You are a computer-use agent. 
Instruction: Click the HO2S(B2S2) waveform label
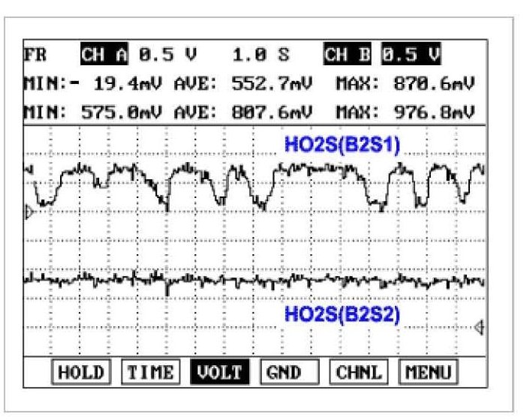pyautogui.click(x=342, y=315)
